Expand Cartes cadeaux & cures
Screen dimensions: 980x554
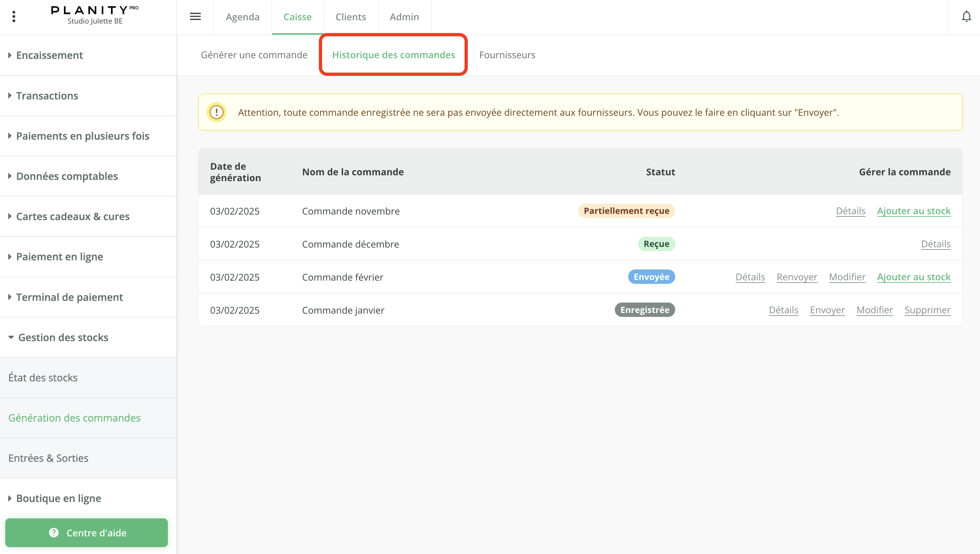(x=73, y=216)
